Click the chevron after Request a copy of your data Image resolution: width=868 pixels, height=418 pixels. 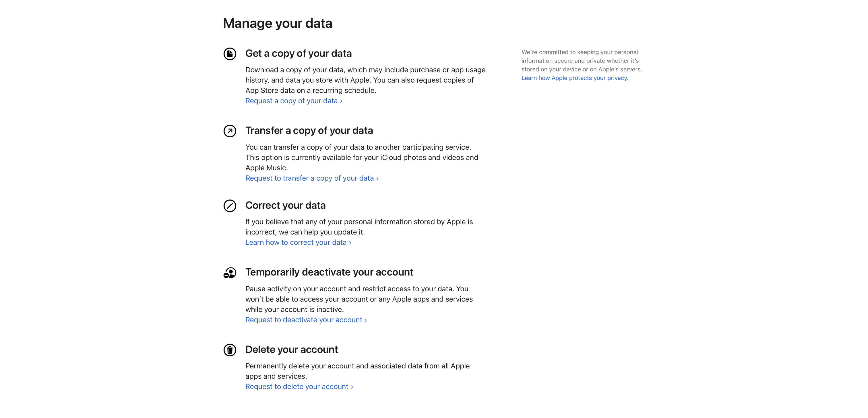341,100
